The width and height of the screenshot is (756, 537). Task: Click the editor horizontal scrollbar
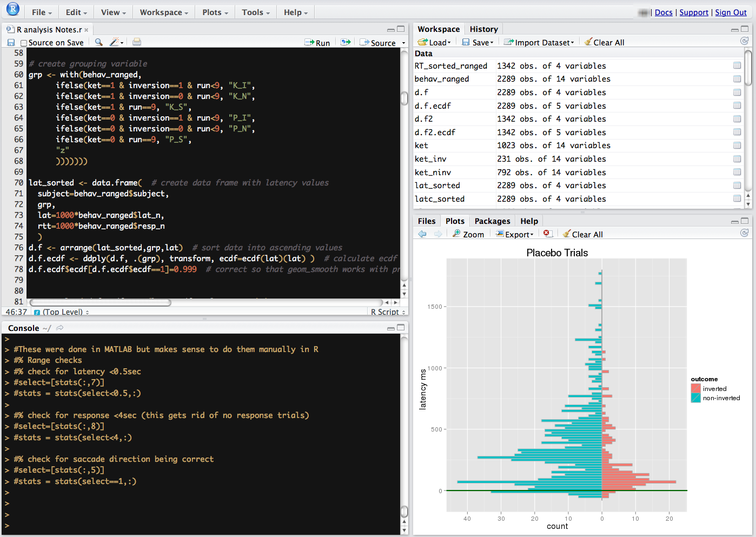(100, 302)
